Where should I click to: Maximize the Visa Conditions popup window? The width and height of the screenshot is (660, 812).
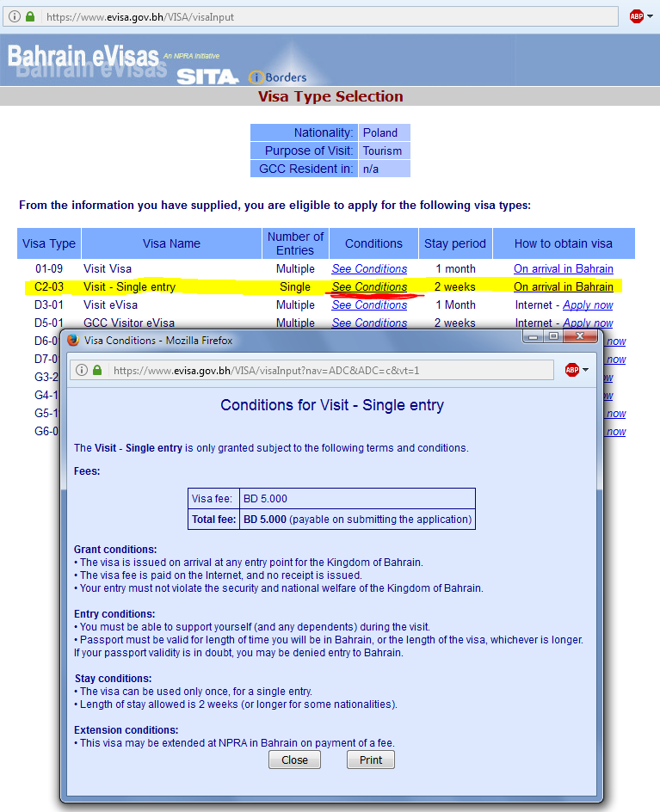[553, 336]
